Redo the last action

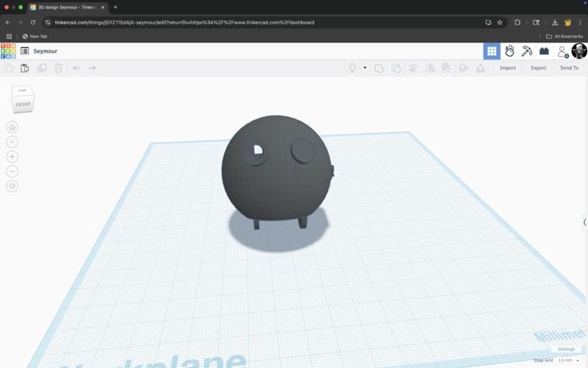click(93, 68)
